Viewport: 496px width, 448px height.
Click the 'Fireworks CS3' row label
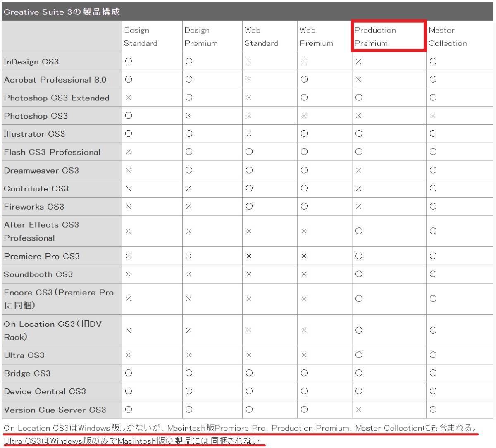coord(34,207)
